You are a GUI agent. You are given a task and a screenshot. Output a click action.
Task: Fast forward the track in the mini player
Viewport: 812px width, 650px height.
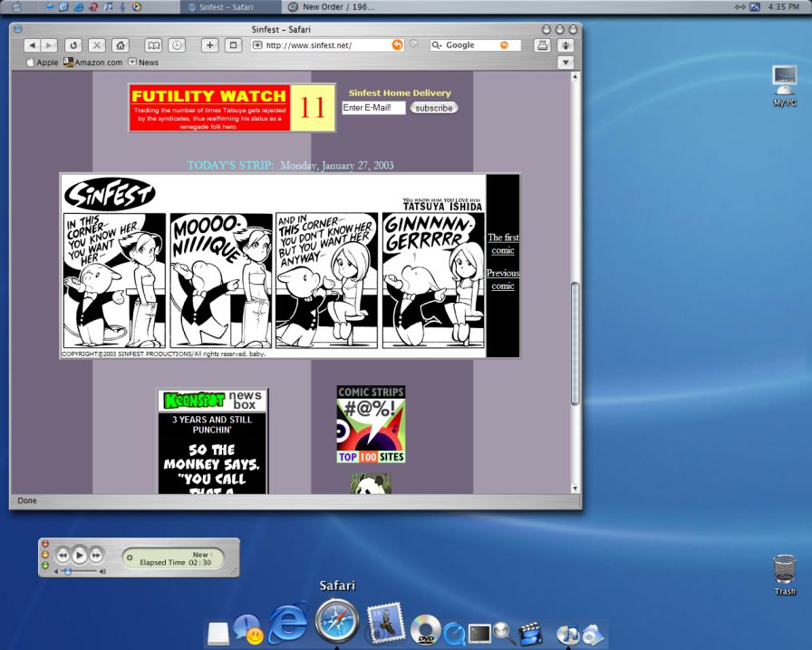coord(96,556)
